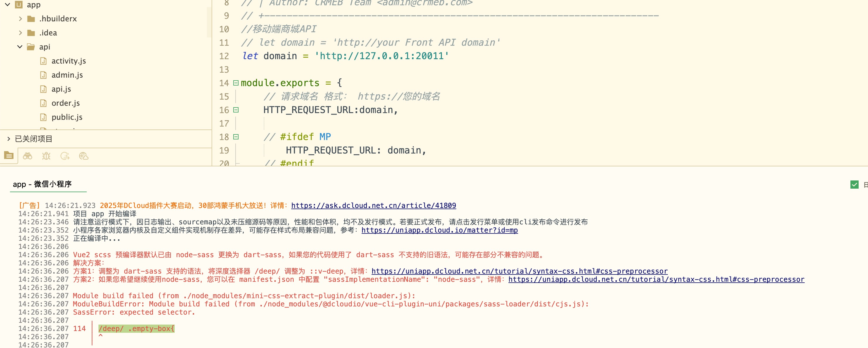868x348 pixels.
Task: Toggle the green checkbox in console header
Action: (x=854, y=184)
